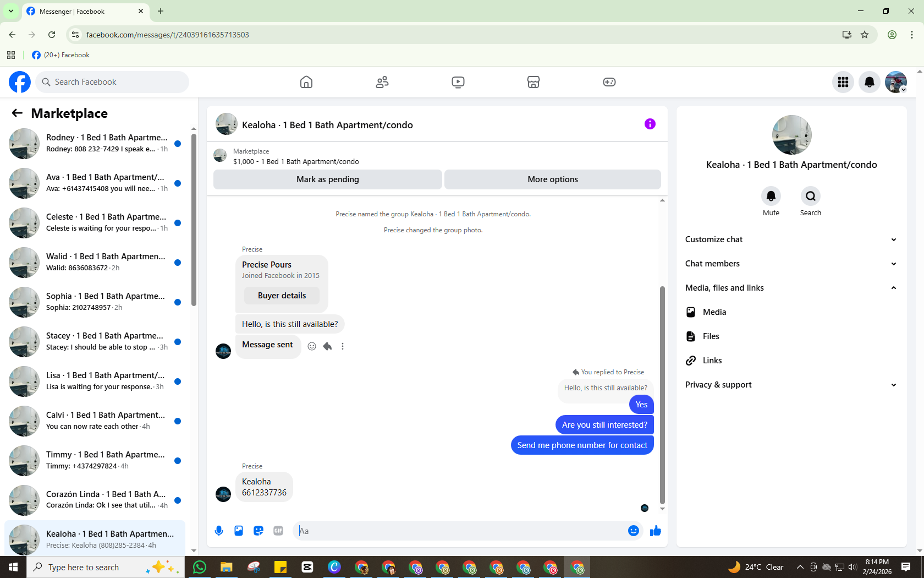Open the Facebook notifications bell
The image size is (924, 578).
[870, 82]
